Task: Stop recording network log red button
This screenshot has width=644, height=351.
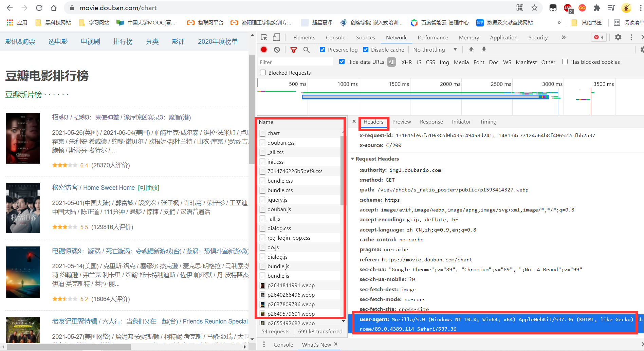Action: pos(264,50)
